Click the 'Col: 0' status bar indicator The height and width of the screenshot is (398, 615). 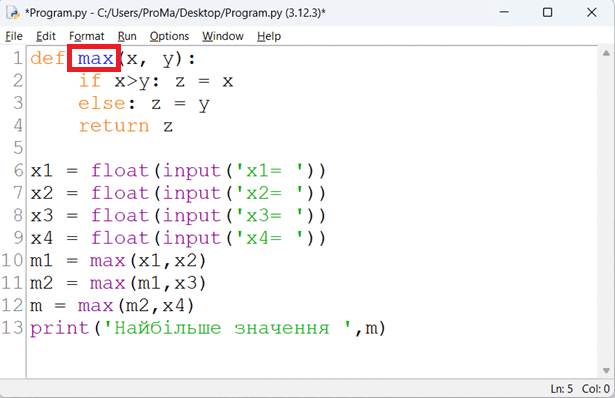pyautogui.click(x=596, y=389)
